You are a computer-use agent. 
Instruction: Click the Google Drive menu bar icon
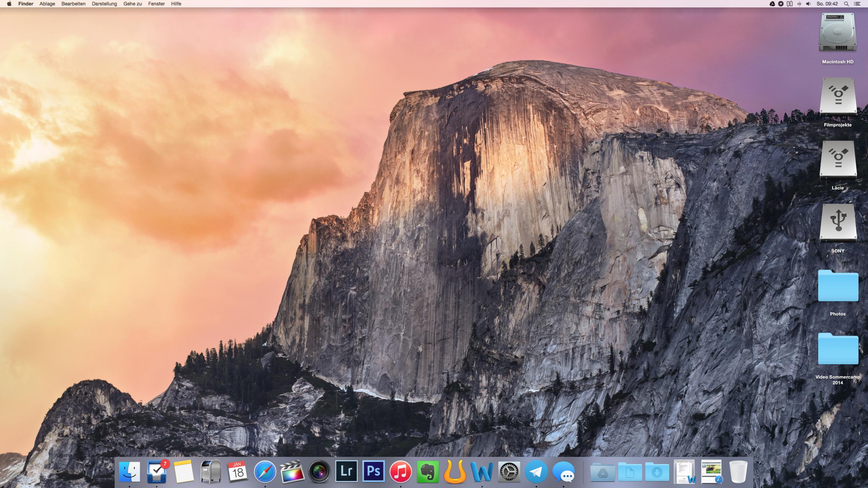(x=772, y=4)
